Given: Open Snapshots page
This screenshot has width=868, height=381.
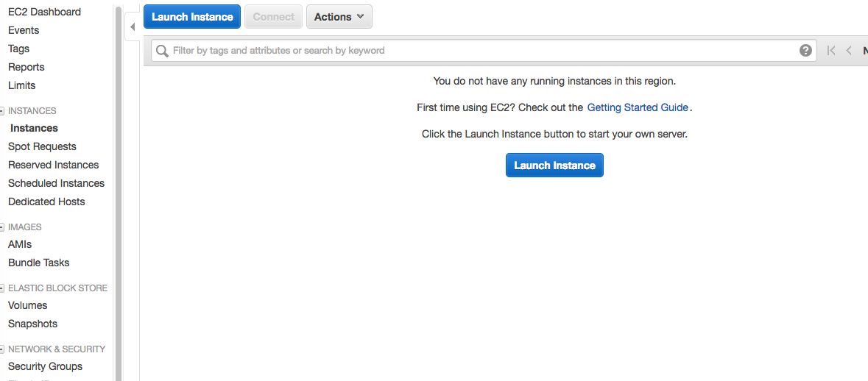Looking at the screenshot, I should tap(32, 324).
